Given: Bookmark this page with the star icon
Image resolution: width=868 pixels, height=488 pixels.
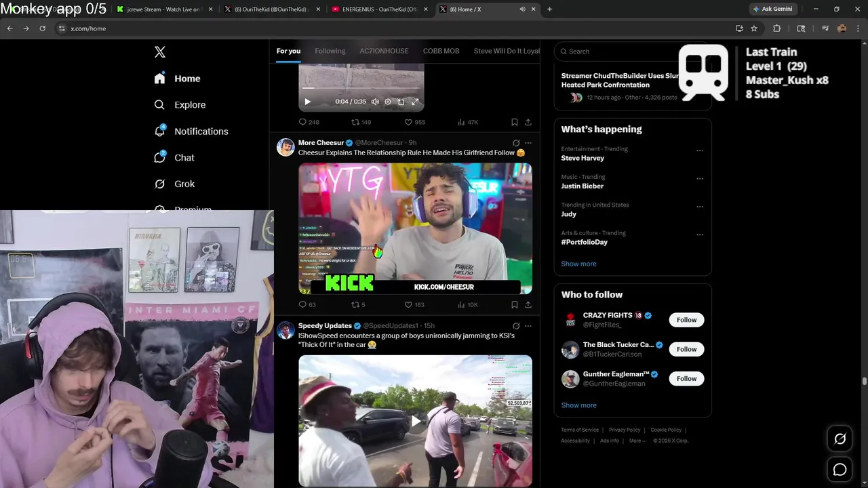Looking at the screenshot, I should (x=753, y=28).
